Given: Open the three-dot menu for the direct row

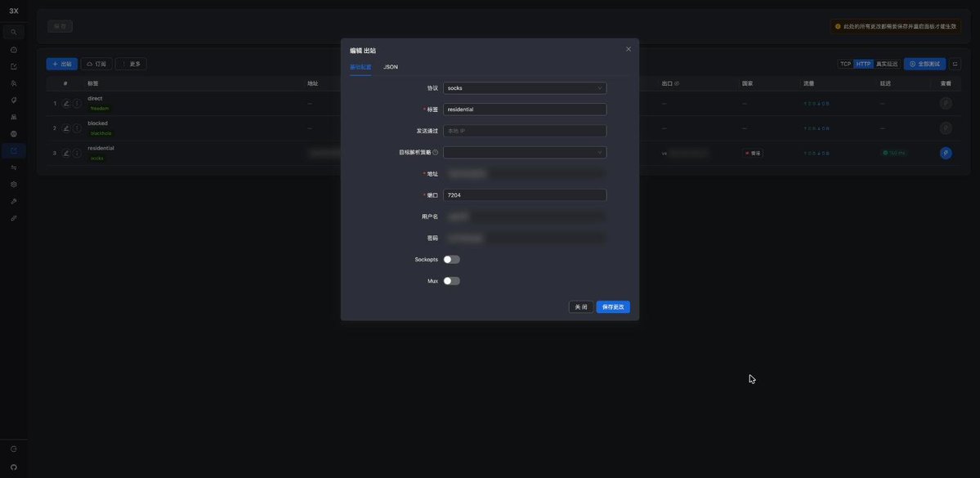Looking at the screenshot, I should click(x=77, y=103).
